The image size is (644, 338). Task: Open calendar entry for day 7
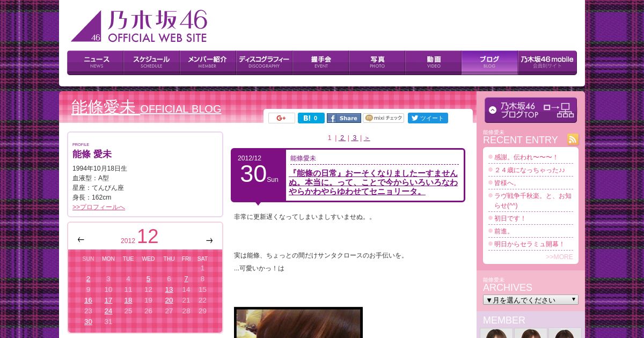[186, 279]
